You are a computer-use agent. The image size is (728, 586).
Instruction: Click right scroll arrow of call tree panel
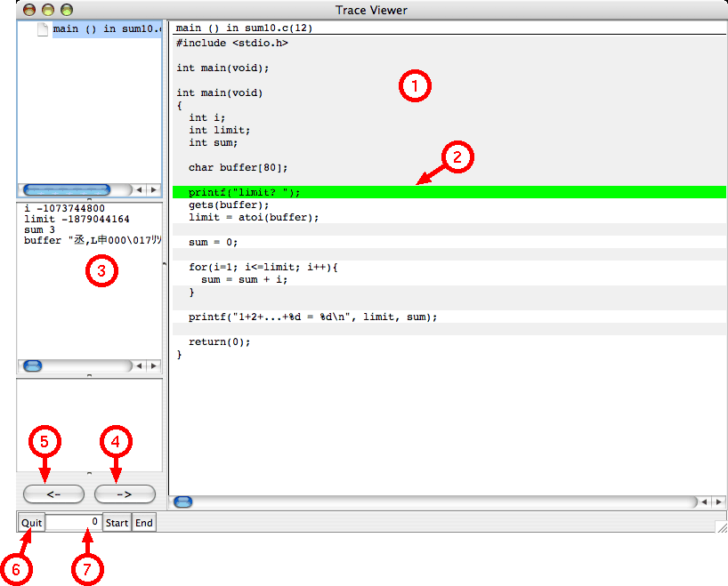(154, 189)
